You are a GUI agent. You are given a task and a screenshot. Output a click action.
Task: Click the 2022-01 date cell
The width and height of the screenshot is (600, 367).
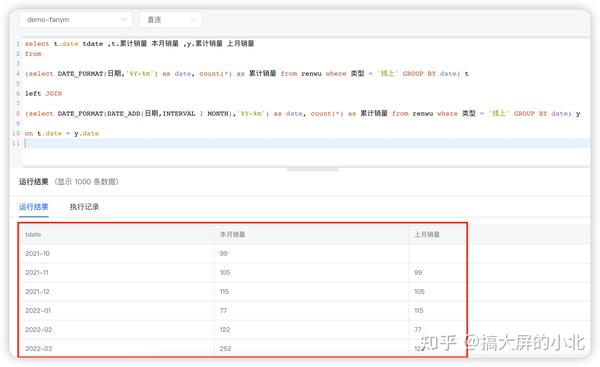pyautogui.click(x=38, y=311)
